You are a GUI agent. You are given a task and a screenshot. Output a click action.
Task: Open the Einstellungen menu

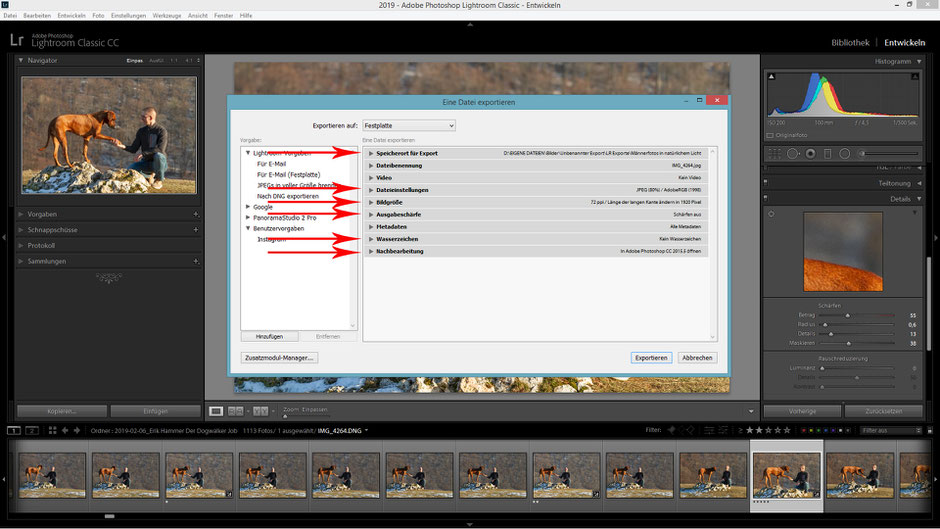(128, 16)
